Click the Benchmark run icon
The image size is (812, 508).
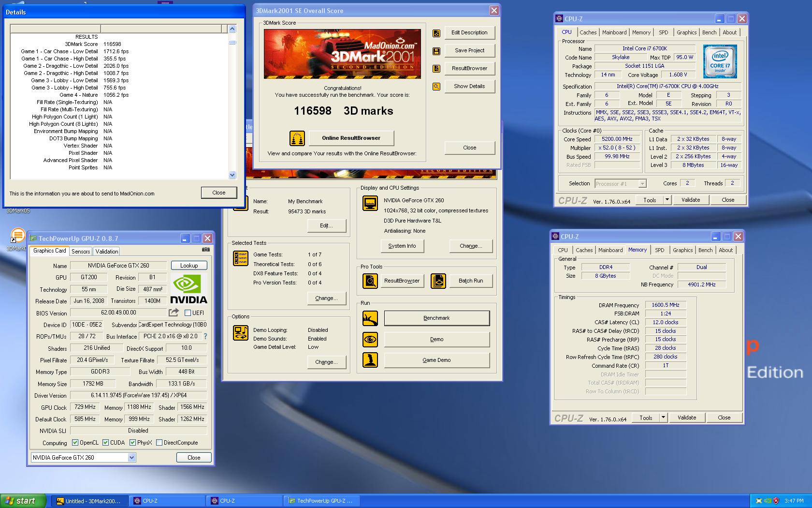click(x=370, y=318)
